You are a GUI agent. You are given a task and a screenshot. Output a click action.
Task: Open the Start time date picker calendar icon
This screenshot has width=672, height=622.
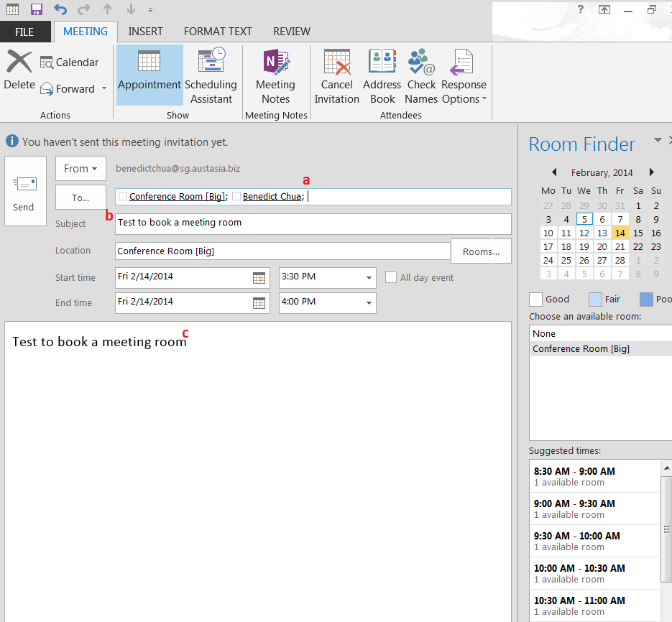pos(259,278)
